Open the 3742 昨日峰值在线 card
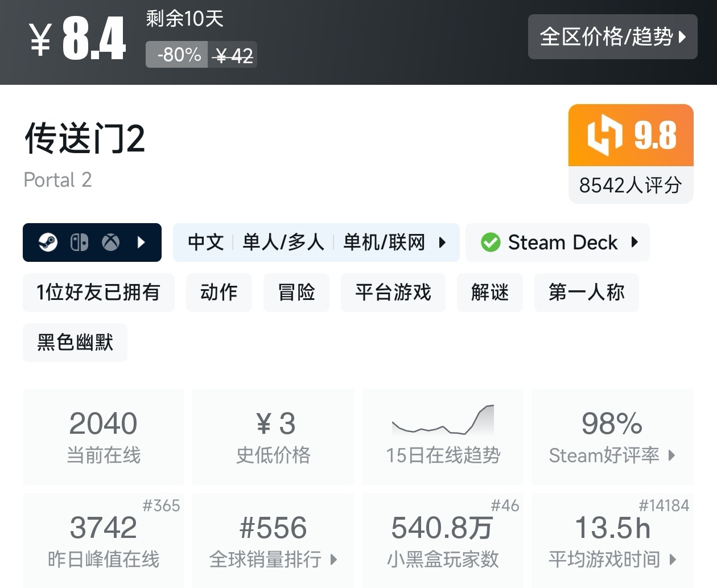This screenshot has height=588, width=717. (104, 540)
